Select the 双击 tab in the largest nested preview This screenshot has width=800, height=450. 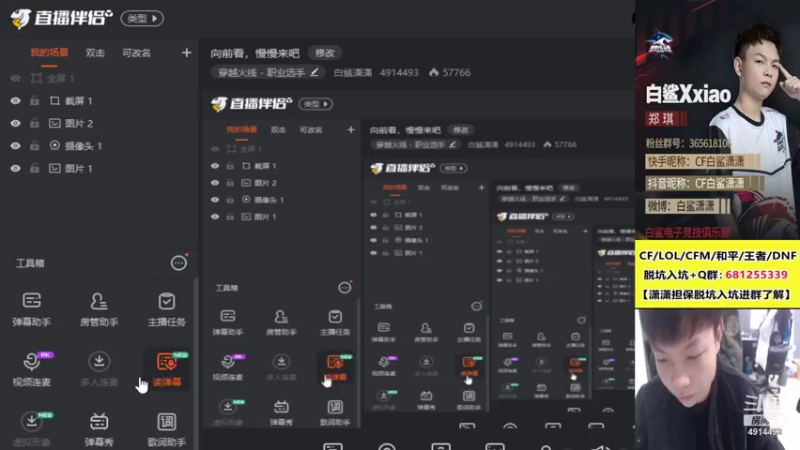click(278, 130)
